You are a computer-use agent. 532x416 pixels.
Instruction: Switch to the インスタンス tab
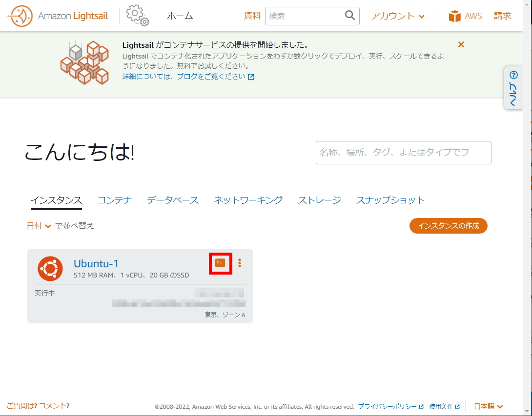point(56,200)
